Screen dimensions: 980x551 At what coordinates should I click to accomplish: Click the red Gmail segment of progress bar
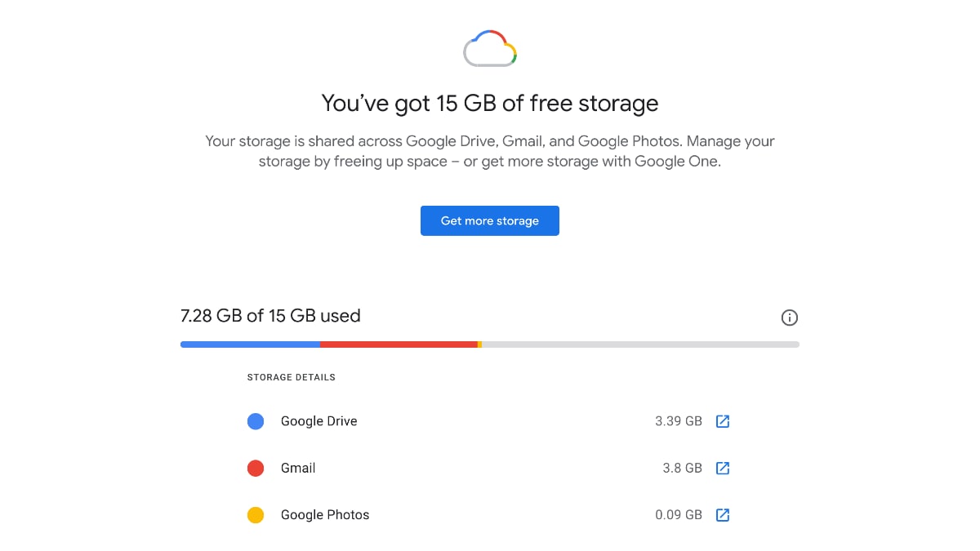click(x=400, y=344)
